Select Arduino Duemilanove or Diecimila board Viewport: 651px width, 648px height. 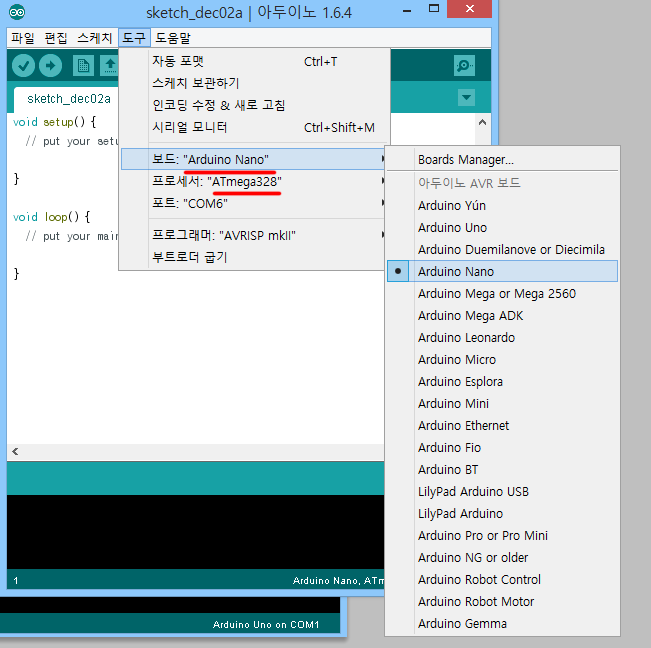coord(502,249)
